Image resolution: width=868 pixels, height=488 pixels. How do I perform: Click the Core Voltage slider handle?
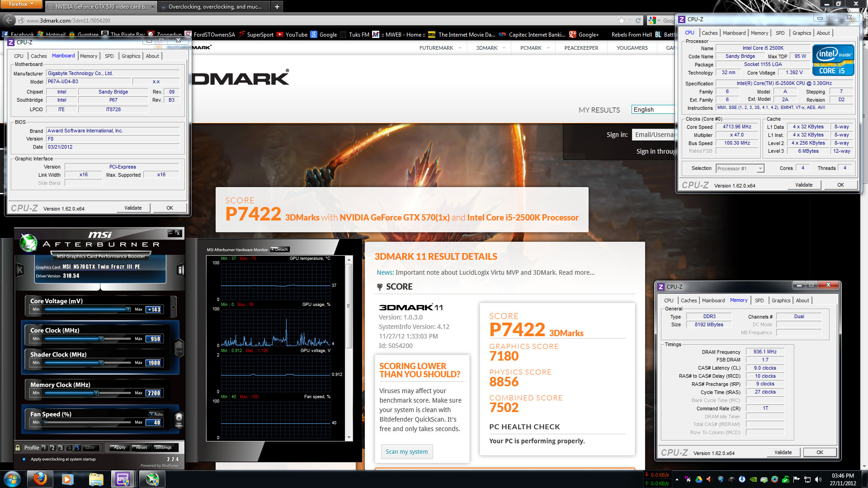point(128,310)
